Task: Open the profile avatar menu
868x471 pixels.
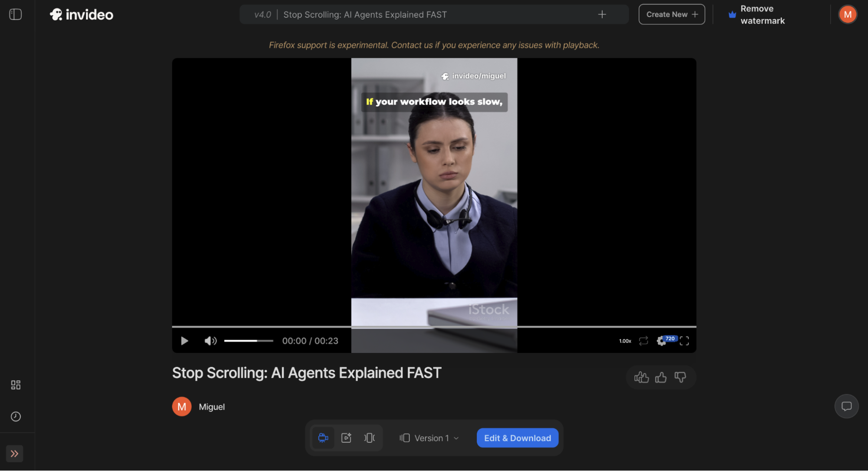Action: [x=848, y=14]
